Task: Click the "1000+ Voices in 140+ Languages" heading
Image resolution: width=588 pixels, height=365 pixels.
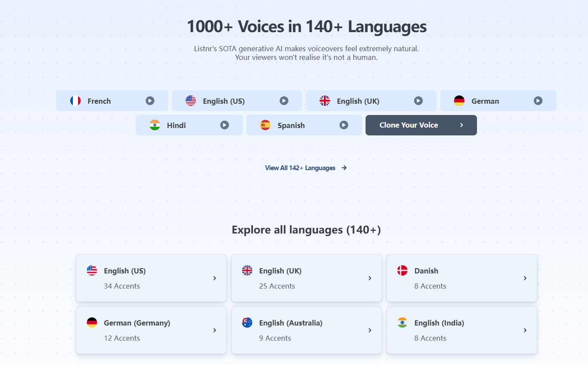Action: 307,26
